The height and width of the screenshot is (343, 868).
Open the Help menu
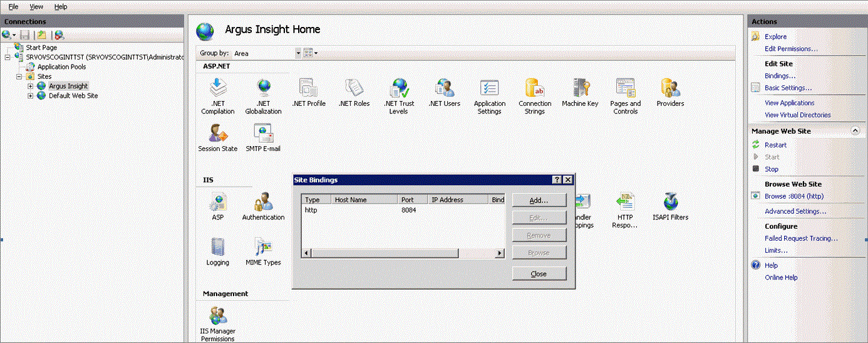61,6
